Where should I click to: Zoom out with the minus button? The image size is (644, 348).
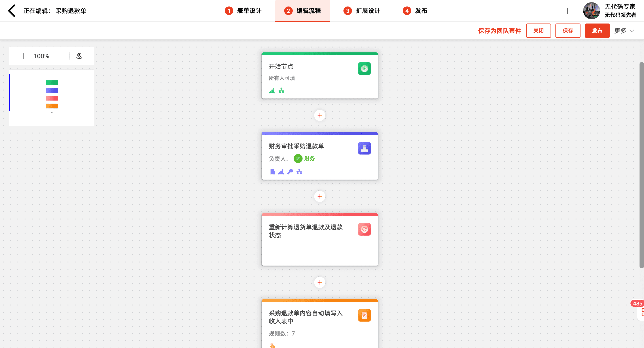click(59, 56)
